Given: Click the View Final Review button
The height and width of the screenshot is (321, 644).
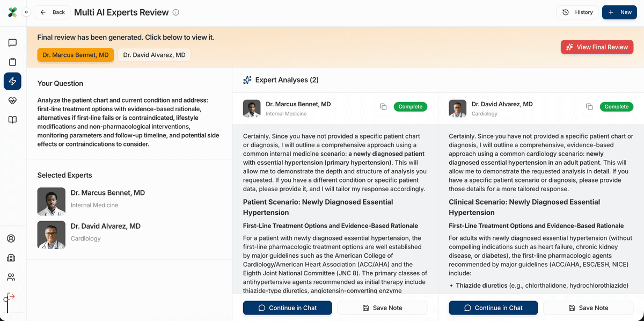Looking at the screenshot, I should point(597,47).
